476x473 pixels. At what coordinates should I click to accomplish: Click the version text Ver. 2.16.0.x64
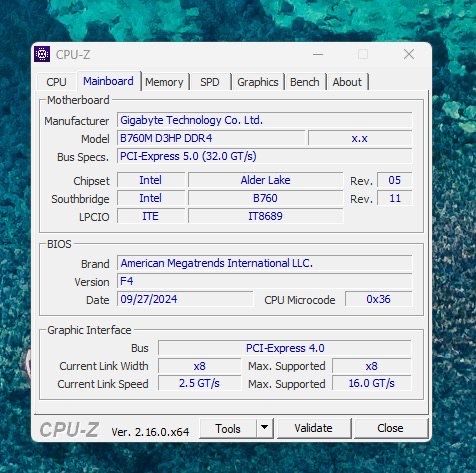point(150,432)
